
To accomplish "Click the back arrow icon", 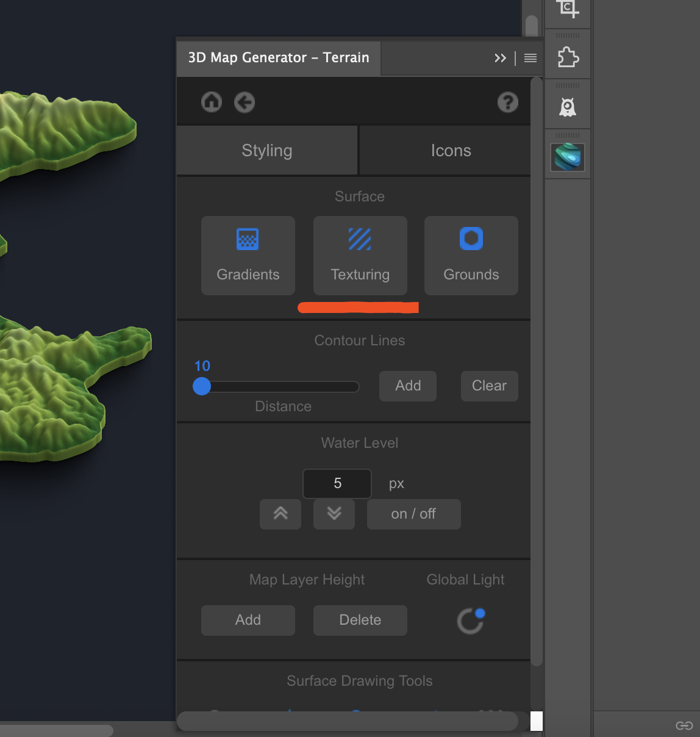I will (x=245, y=102).
